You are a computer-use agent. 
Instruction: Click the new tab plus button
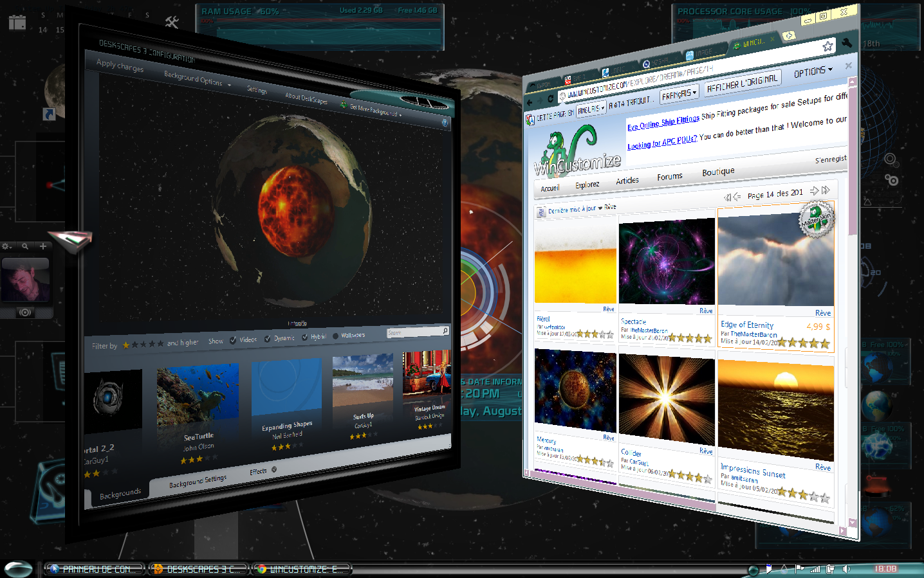tap(790, 36)
